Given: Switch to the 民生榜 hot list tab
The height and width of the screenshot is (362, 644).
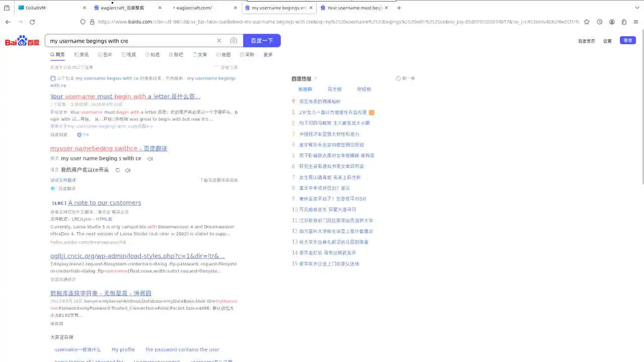Looking at the screenshot, I should (335, 89).
